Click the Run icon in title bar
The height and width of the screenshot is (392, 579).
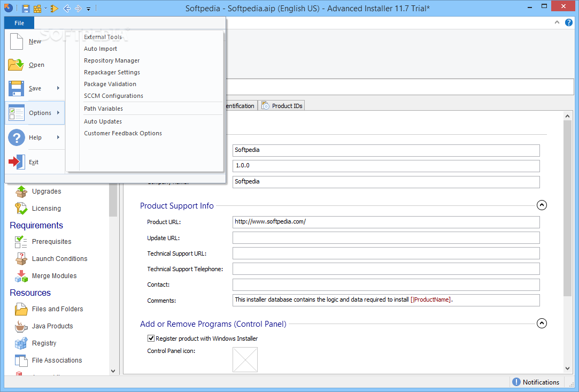coord(55,8)
